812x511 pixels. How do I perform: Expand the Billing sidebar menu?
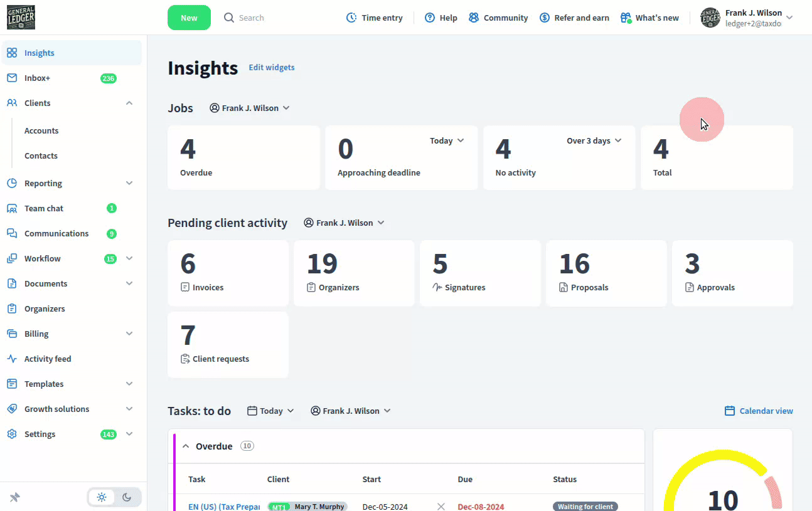pos(129,334)
